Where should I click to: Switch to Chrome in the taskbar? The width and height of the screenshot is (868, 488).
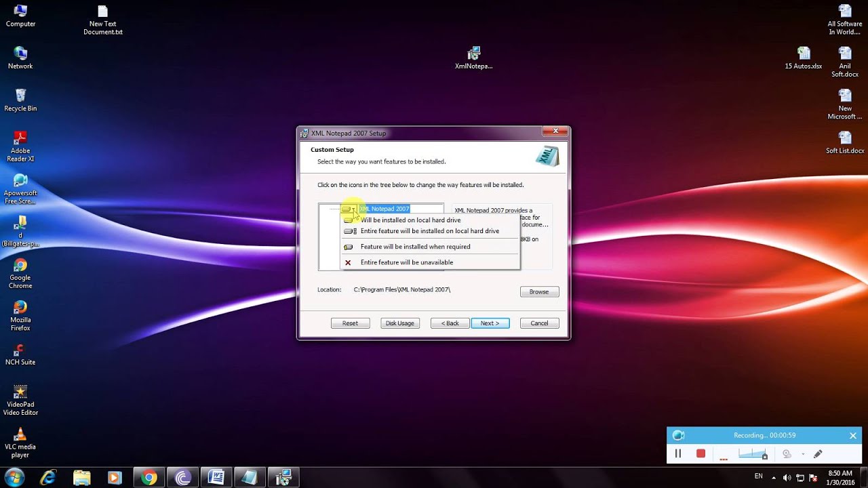(149, 477)
